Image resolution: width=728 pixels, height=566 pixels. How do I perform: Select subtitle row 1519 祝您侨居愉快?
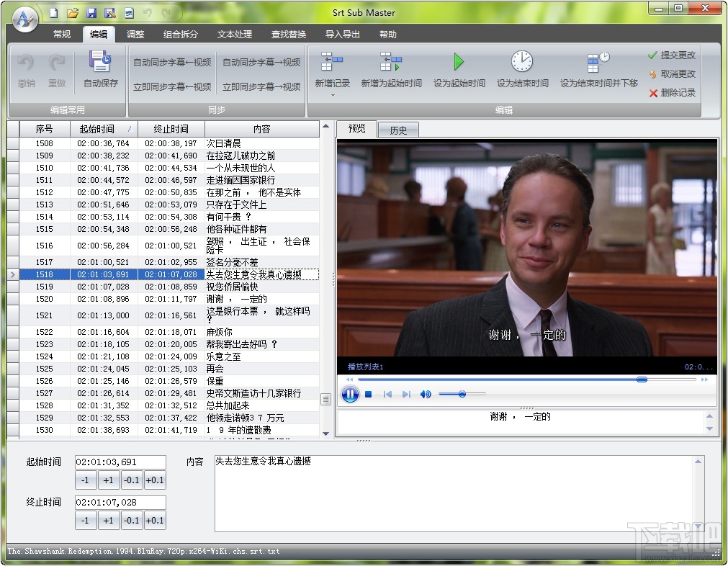coord(169,287)
